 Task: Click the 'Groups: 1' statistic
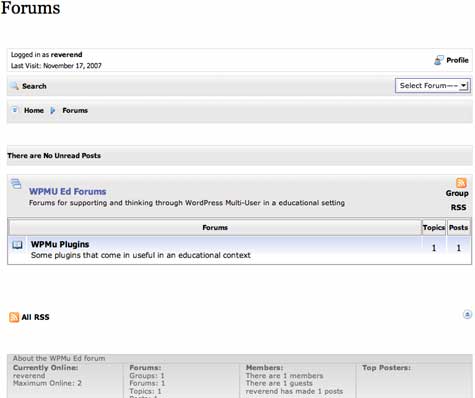[x=147, y=376]
